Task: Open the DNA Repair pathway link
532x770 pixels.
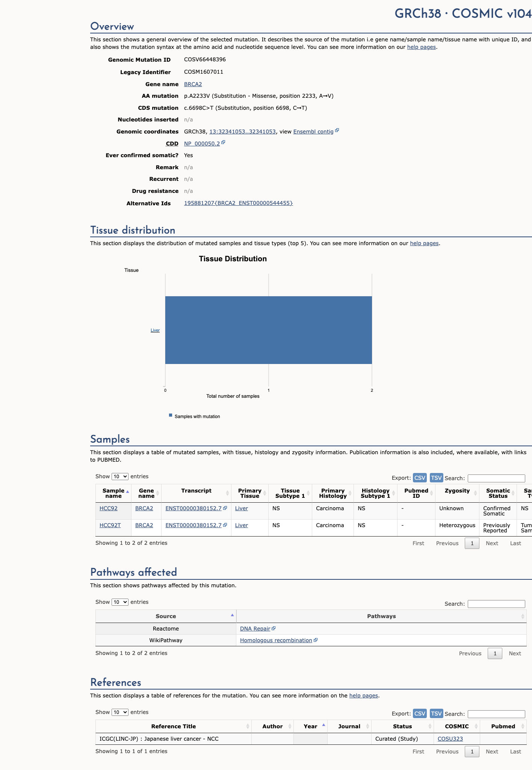Action: point(255,629)
